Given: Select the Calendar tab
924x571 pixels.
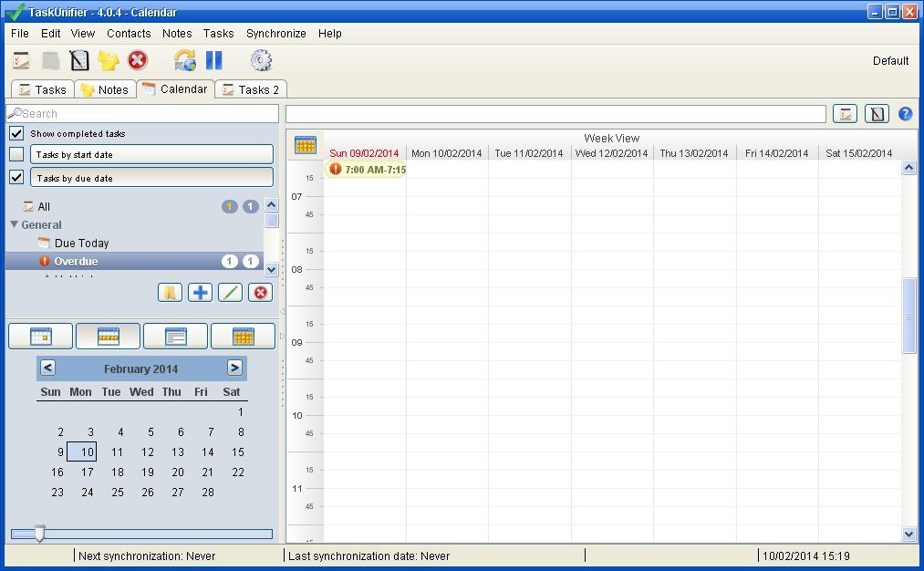Looking at the screenshot, I should coord(175,89).
